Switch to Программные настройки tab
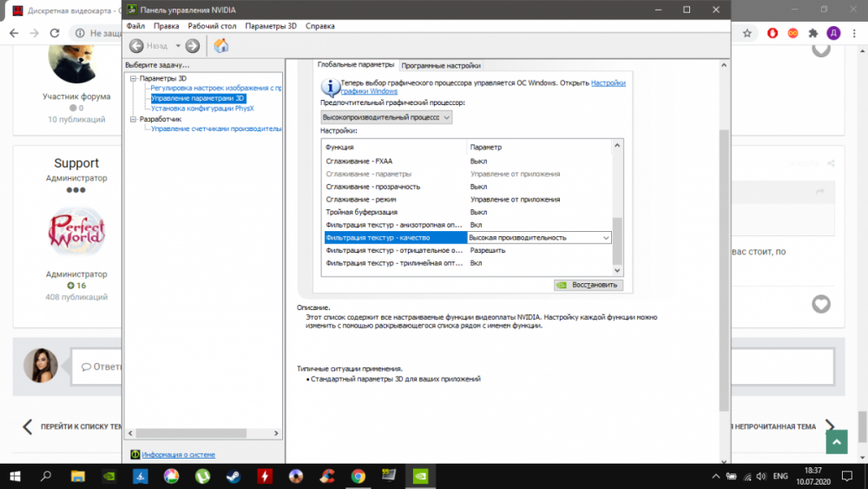This screenshot has height=489, width=868. click(441, 65)
